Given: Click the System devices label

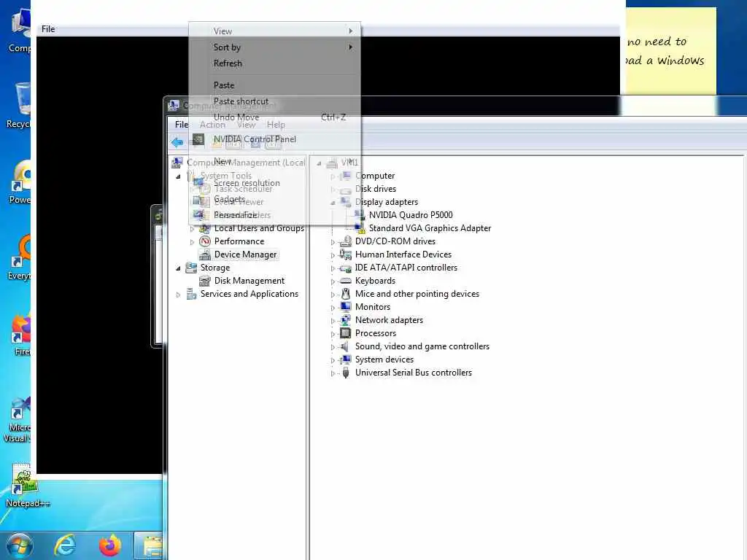Looking at the screenshot, I should pyautogui.click(x=384, y=359).
